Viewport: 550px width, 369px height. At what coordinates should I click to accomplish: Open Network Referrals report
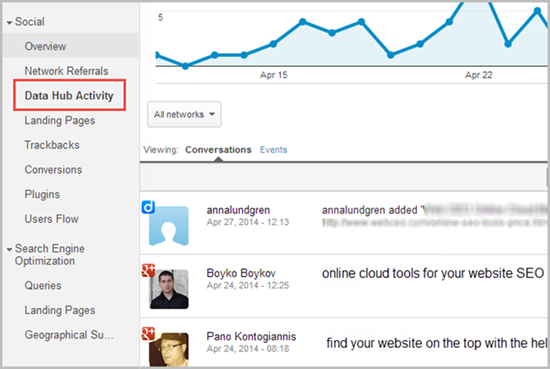coord(66,71)
